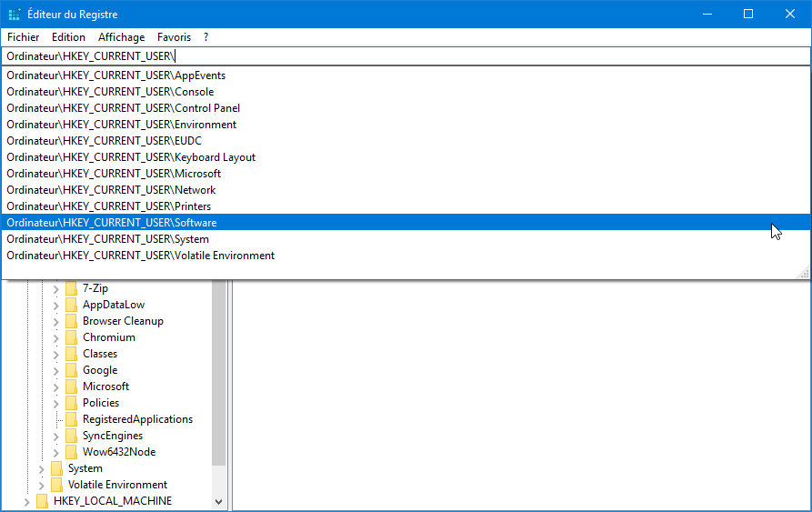Select the HKEY_CURRENT_USER\Printers suggestion
Screen dimensions: 812x512
(x=406, y=206)
